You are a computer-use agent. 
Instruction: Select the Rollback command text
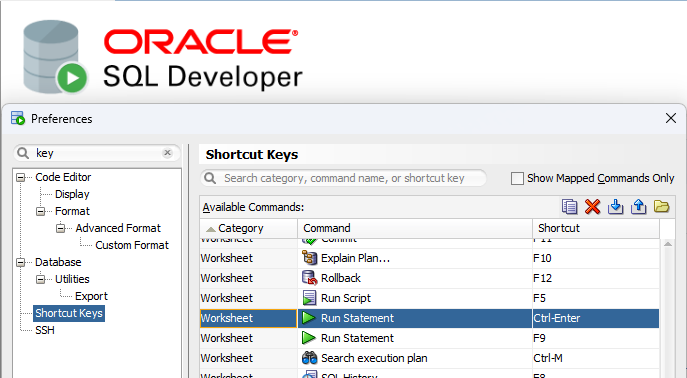(341, 278)
